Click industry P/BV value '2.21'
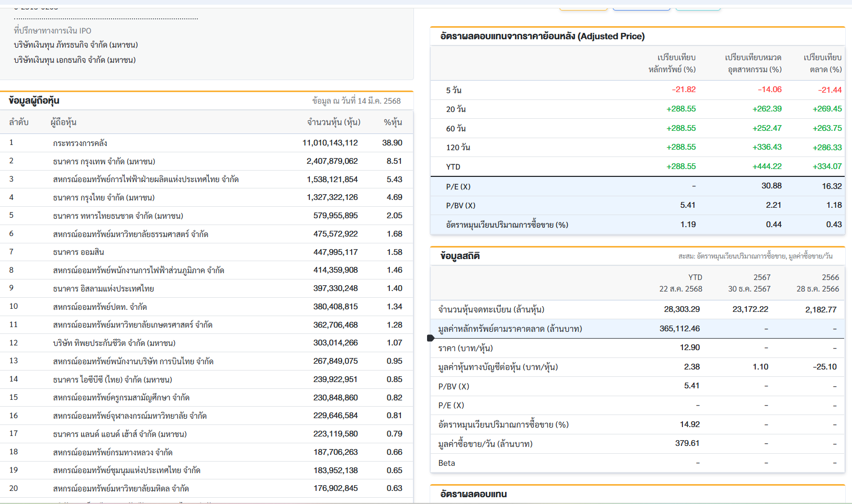Screen dimensions: 852x504 (773, 205)
